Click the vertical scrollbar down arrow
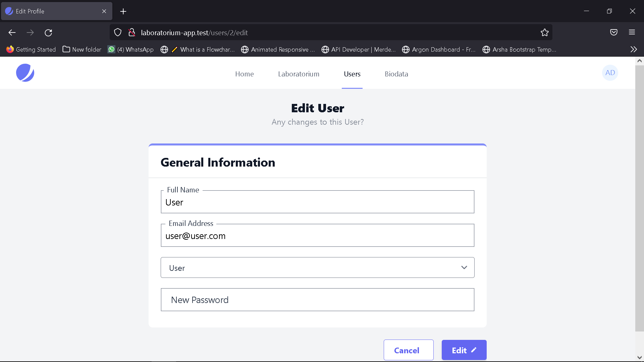This screenshot has height=362, width=644. [639, 357]
